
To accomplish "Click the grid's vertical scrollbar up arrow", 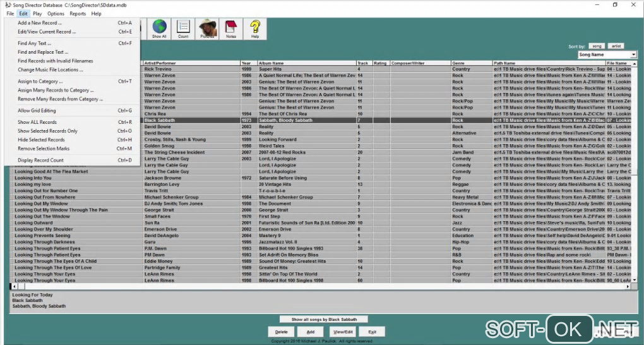I will (x=635, y=64).
